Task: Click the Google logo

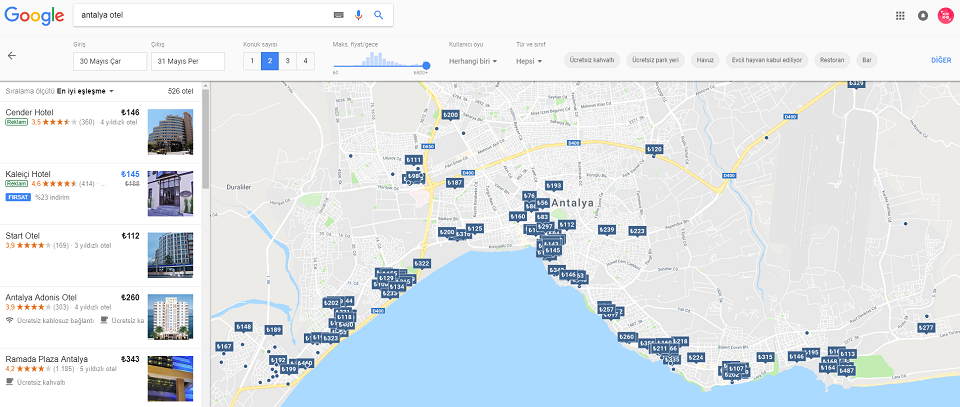Action: tap(34, 15)
